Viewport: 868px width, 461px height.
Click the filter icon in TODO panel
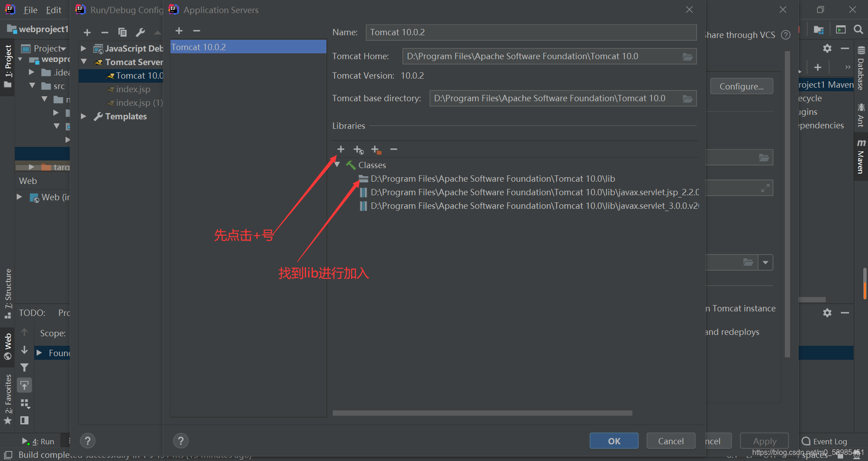24,367
